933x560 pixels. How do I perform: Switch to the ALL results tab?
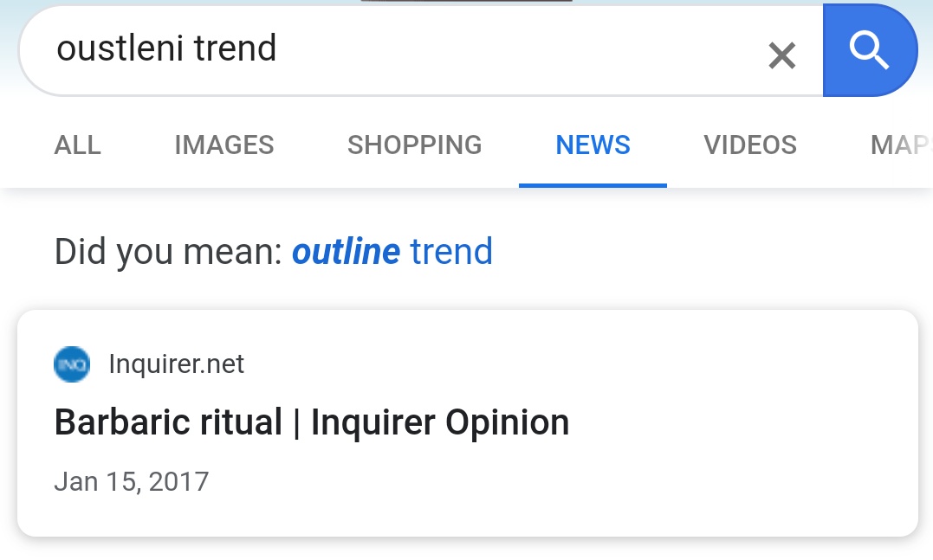tap(78, 145)
